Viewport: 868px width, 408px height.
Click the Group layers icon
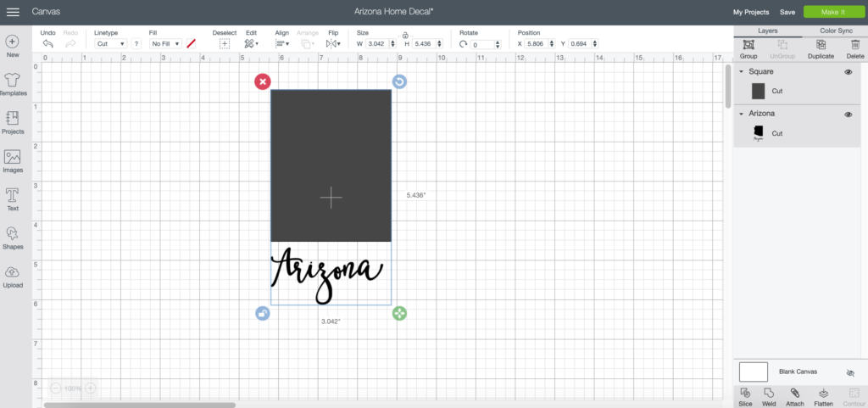[748, 45]
